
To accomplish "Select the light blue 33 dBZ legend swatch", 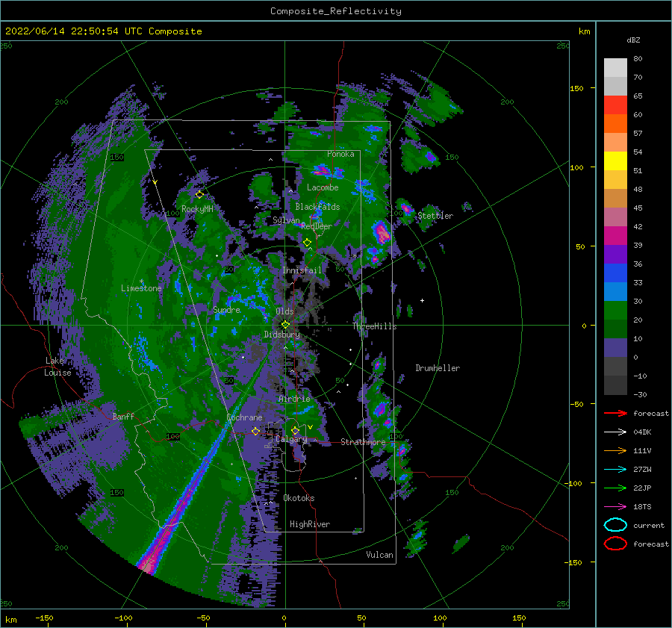I will click(x=615, y=291).
